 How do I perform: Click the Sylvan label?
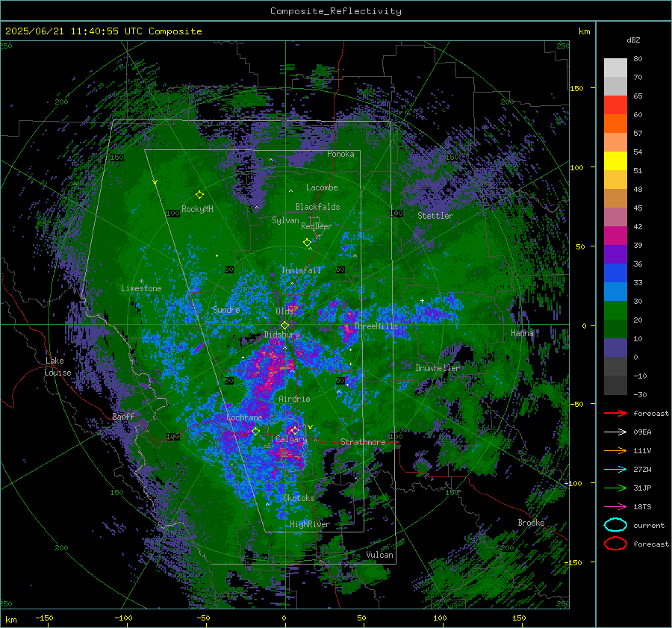[x=285, y=220]
